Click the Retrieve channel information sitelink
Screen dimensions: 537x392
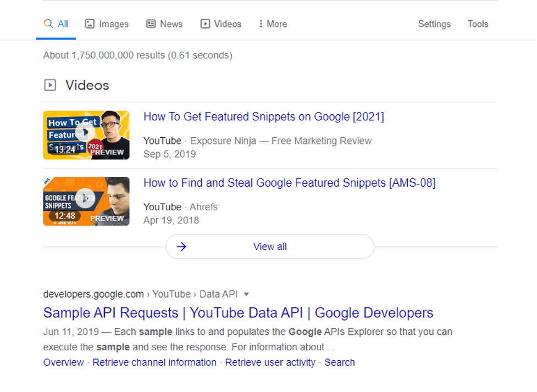pyautogui.click(x=154, y=362)
